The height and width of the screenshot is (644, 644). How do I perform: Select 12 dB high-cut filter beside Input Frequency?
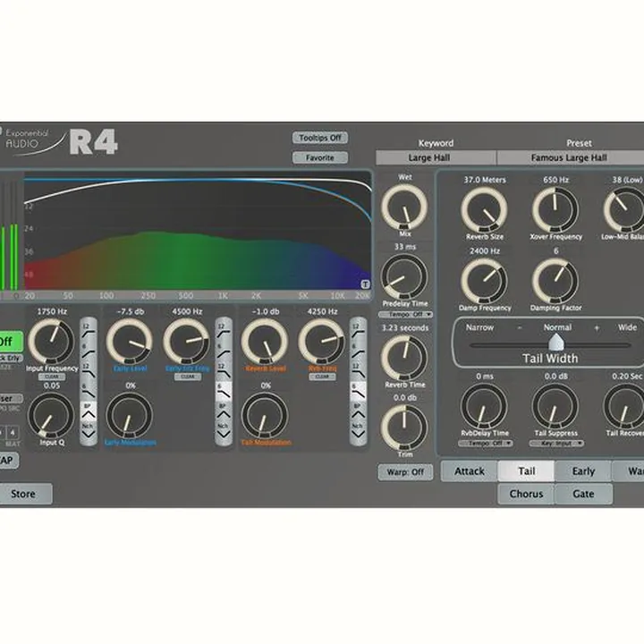coord(89,370)
